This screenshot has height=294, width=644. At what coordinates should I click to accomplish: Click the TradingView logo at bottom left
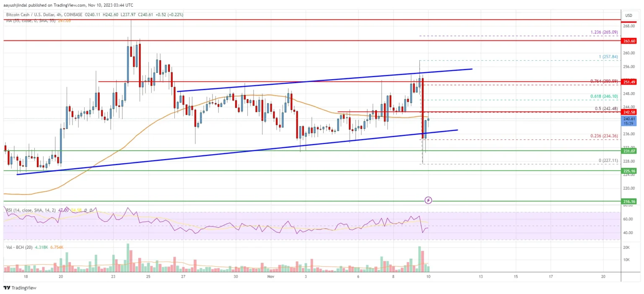19,288
